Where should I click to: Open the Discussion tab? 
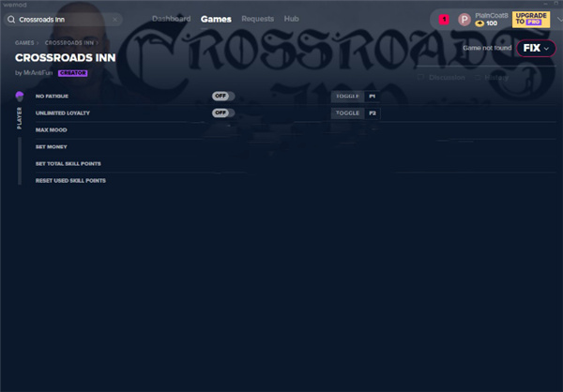pyautogui.click(x=447, y=78)
